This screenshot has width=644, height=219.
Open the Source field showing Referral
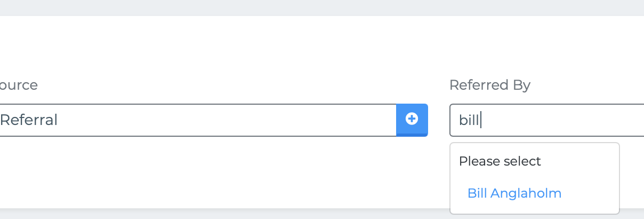[x=198, y=120]
